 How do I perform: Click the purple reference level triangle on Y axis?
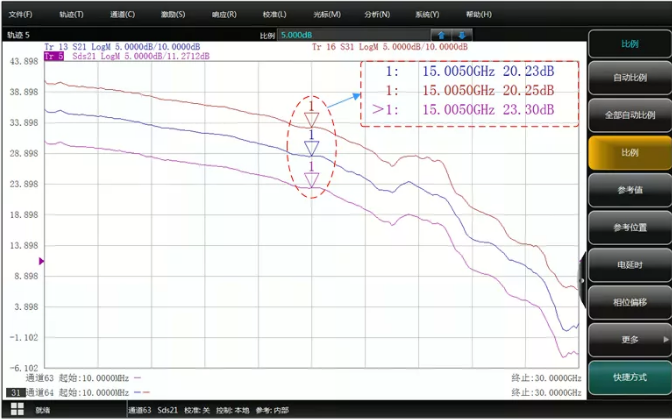(x=41, y=261)
